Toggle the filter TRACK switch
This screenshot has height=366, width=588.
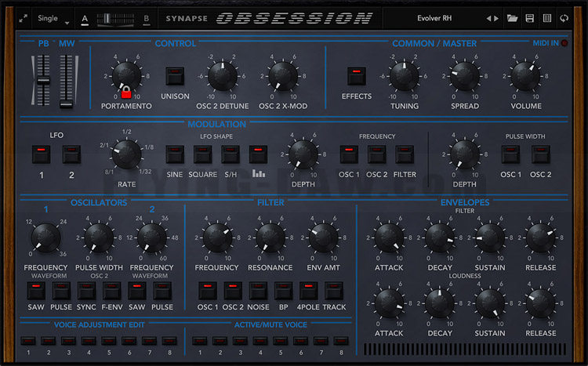tap(334, 291)
